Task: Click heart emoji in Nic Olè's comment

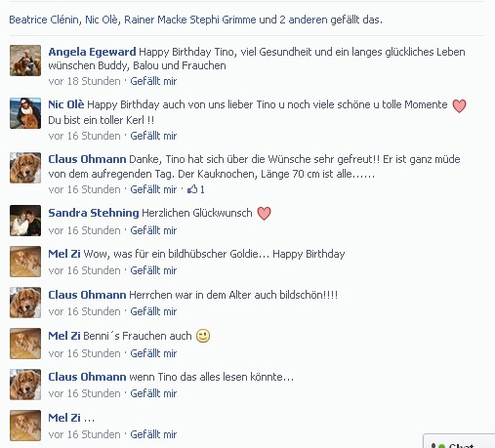Action: tap(459, 105)
